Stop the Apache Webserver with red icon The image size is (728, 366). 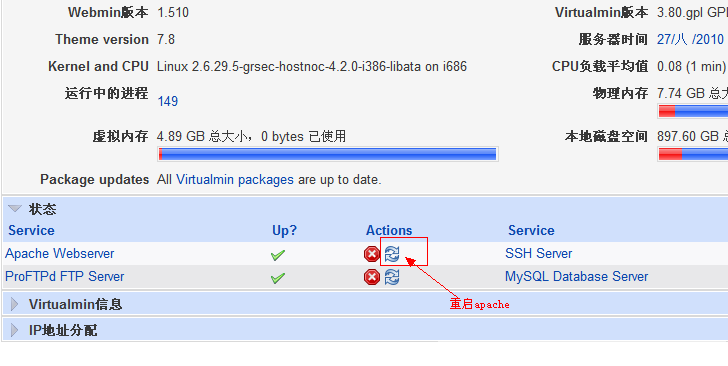click(x=371, y=254)
